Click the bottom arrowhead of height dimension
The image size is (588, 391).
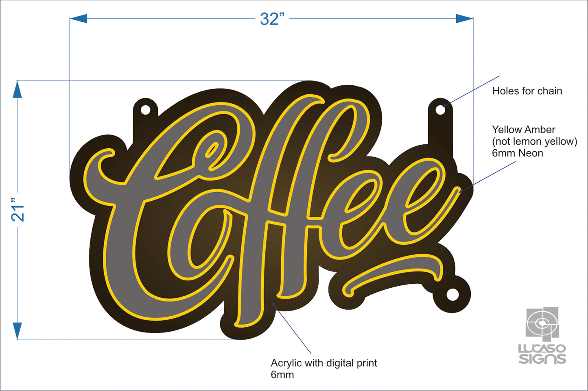pos(17,330)
